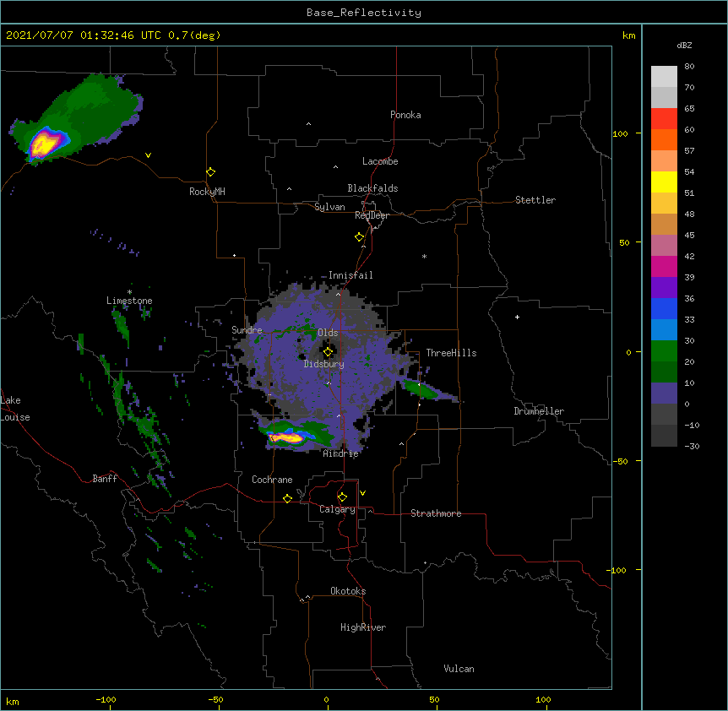Click the RockyMH label

[x=207, y=192]
